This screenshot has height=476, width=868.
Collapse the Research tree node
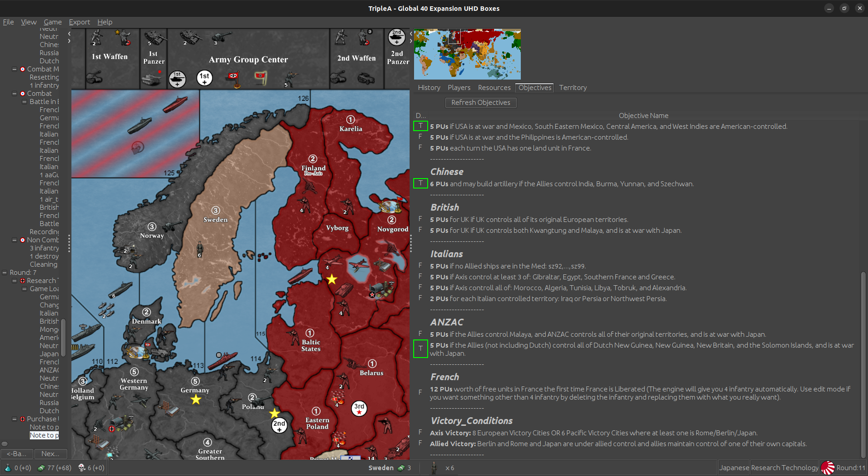pos(14,281)
